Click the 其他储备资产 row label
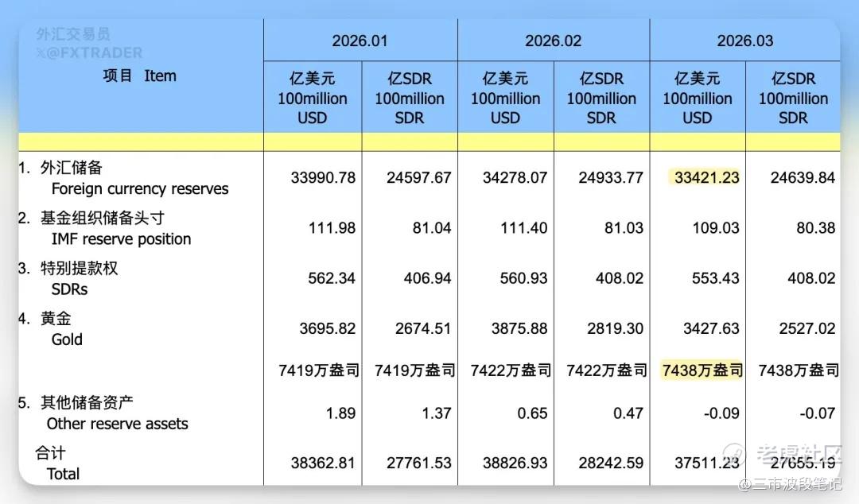Screen dimensions: 859x504 click(87, 403)
